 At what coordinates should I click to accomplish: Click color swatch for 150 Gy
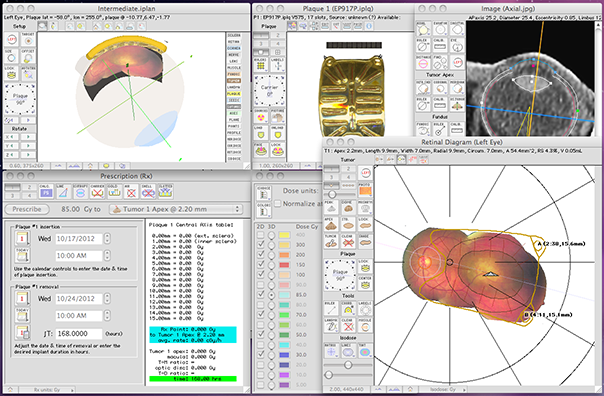[284, 265]
